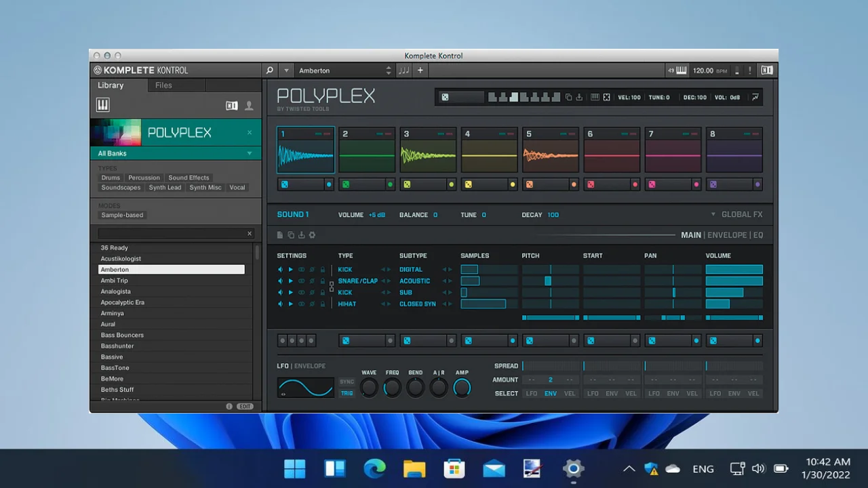Toggle LFO SYNC button

(347, 382)
